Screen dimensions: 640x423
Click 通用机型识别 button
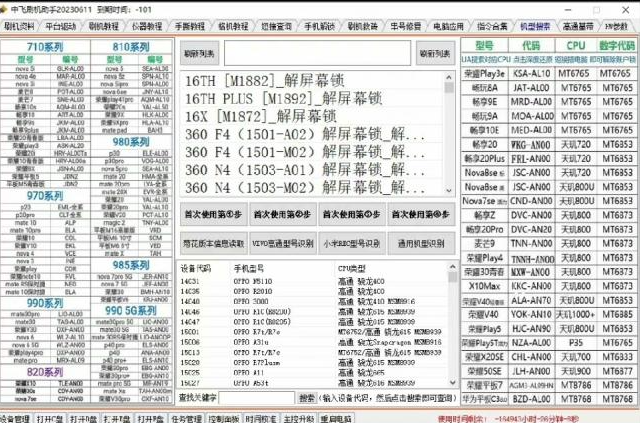(421, 244)
